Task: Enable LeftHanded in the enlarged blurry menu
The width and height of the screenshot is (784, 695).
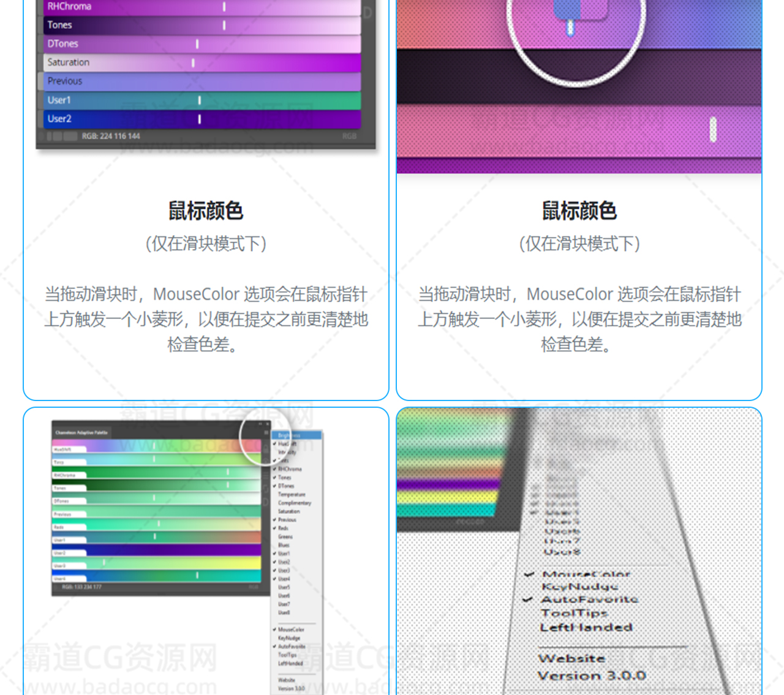Action: click(586, 627)
